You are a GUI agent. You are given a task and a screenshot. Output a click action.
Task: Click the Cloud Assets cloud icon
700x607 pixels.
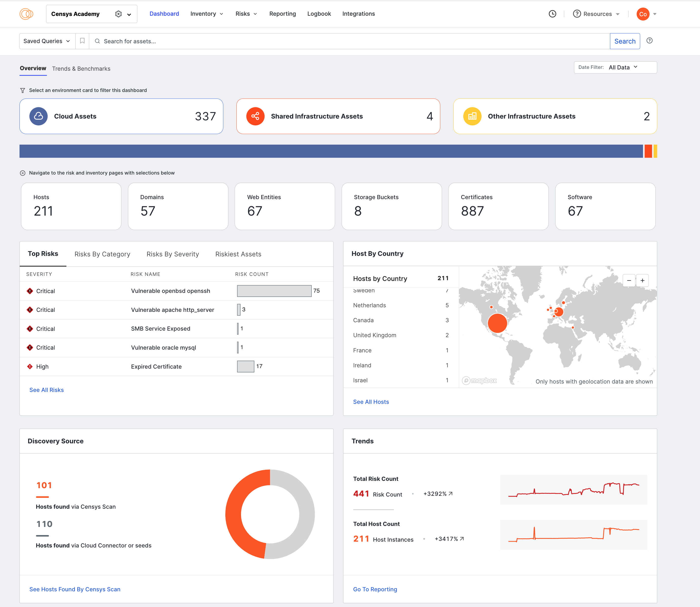click(38, 116)
